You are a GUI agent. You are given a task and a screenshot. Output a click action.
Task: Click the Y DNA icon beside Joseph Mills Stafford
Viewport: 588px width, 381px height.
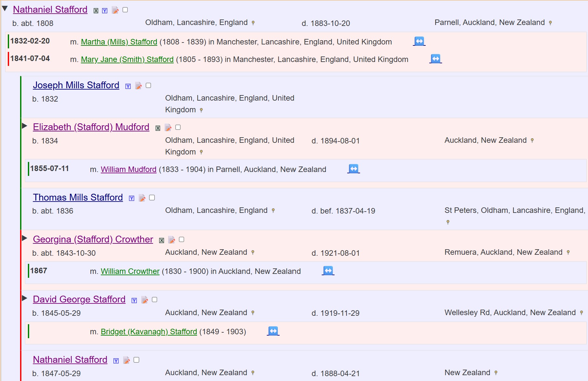point(128,86)
